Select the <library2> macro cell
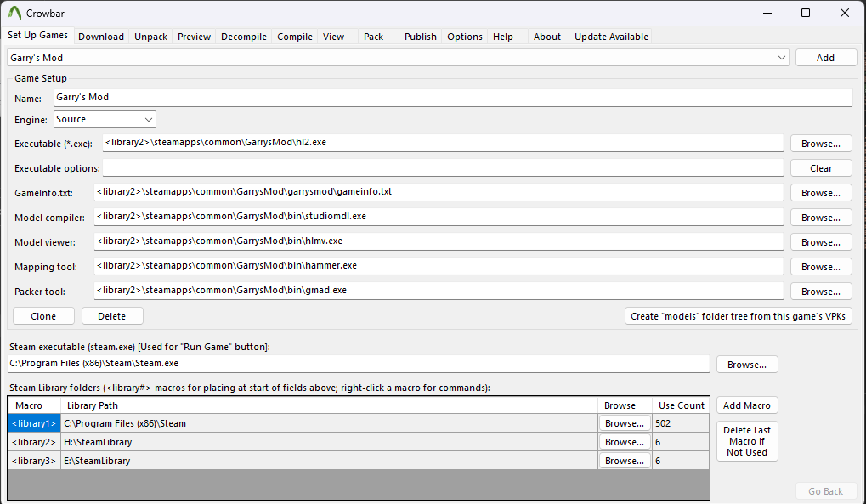Viewport: 866px width, 504px height. pyautogui.click(x=34, y=442)
